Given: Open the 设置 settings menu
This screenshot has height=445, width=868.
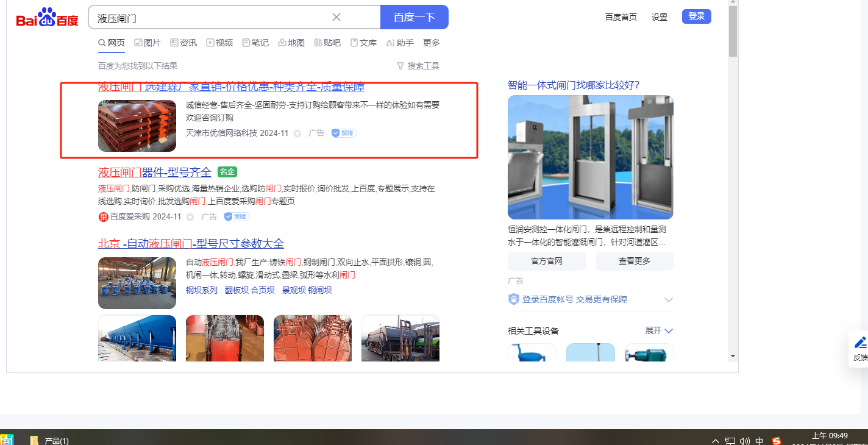Looking at the screenshot, I should [x=660, y=17].
